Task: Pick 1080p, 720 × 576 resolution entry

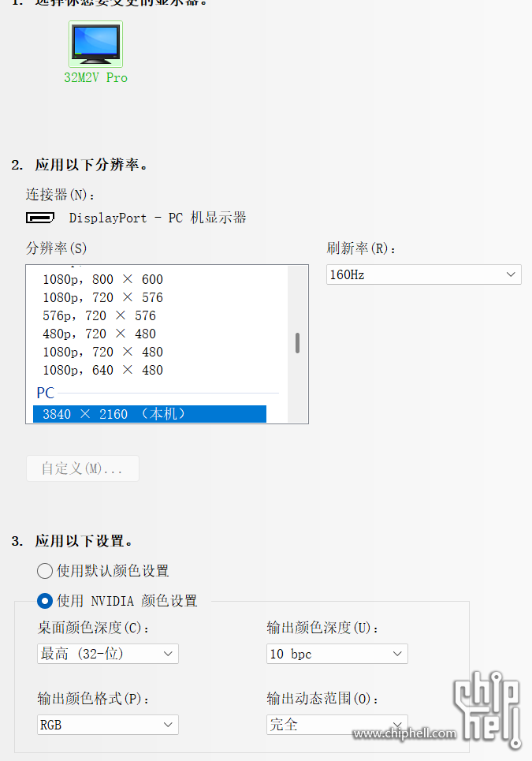Action: click(103, 297)
